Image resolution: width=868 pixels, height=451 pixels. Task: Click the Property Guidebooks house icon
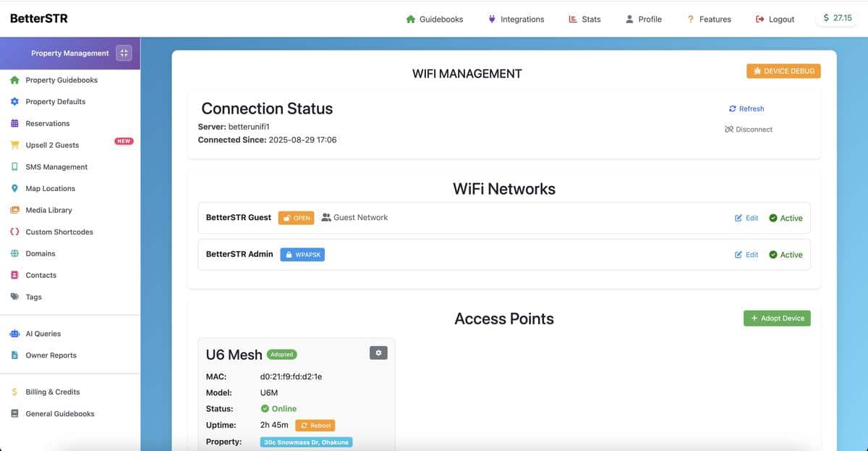(x=14, y=80)
